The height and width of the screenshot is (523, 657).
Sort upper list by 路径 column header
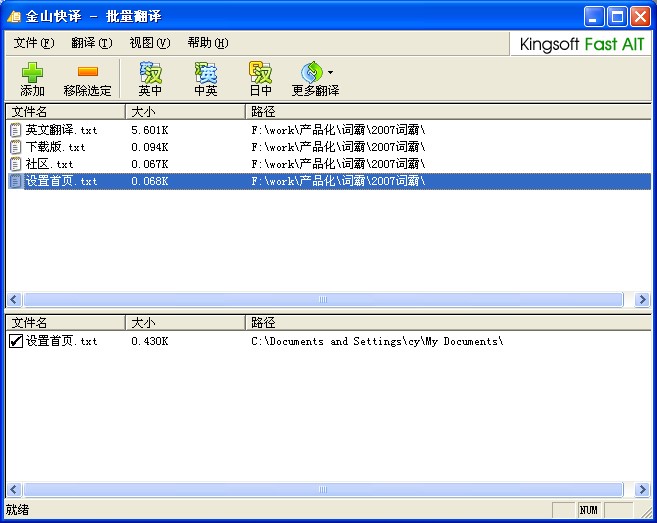[x=440, y=112]
